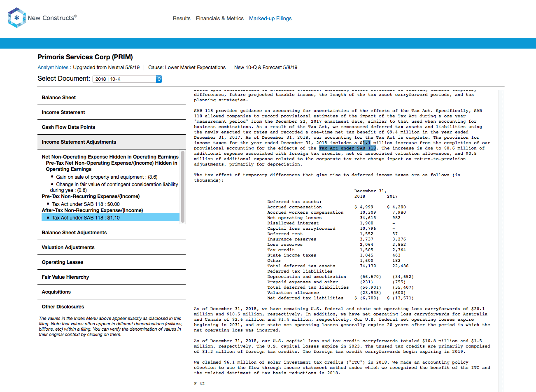Viewport: 536px width, 392px height.
Task: Click 'Depreciation and amortization' row
Action: click(340, 277)
